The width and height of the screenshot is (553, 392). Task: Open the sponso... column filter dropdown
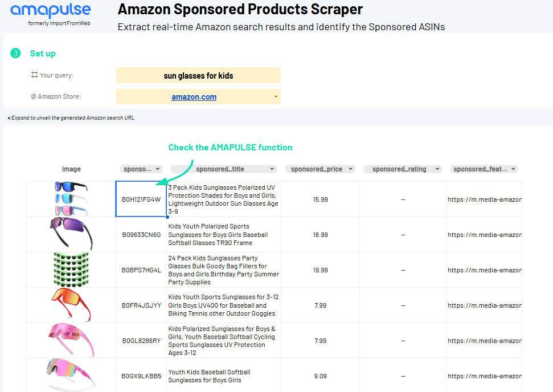158,169
